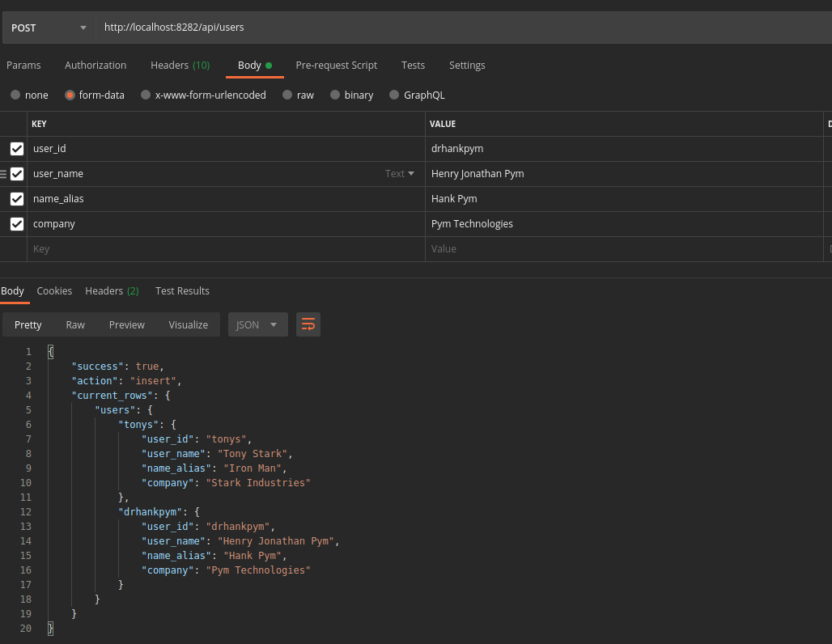Uncheck the company row checkbox
The image size is (832, 644).
pyautogui.click(x=17, y=224)
